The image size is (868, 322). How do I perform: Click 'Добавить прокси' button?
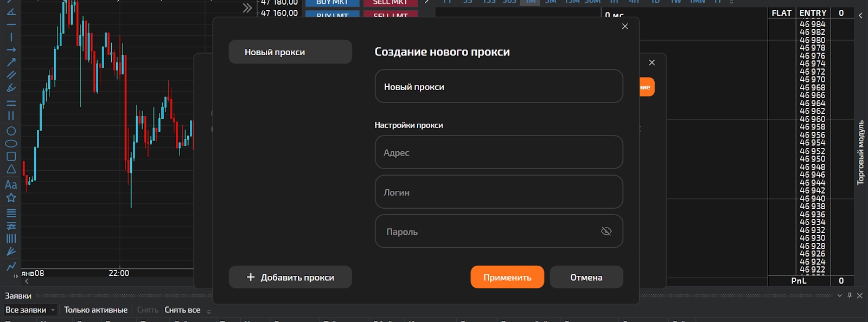coord(290,277)
